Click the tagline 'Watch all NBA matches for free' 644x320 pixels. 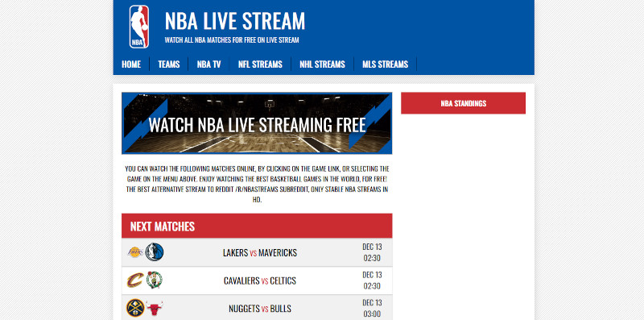(x=232, y=40)
